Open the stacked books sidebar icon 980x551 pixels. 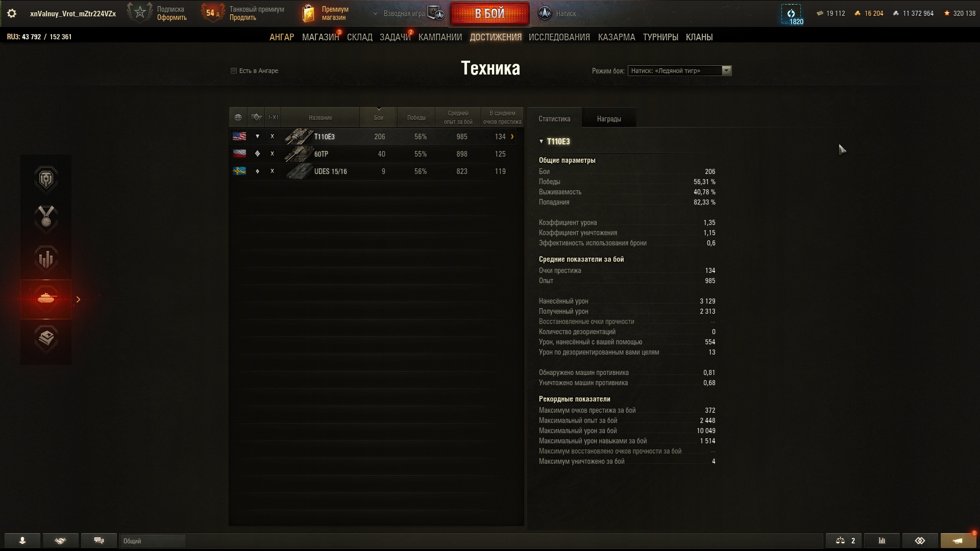(x=46, y=338)
